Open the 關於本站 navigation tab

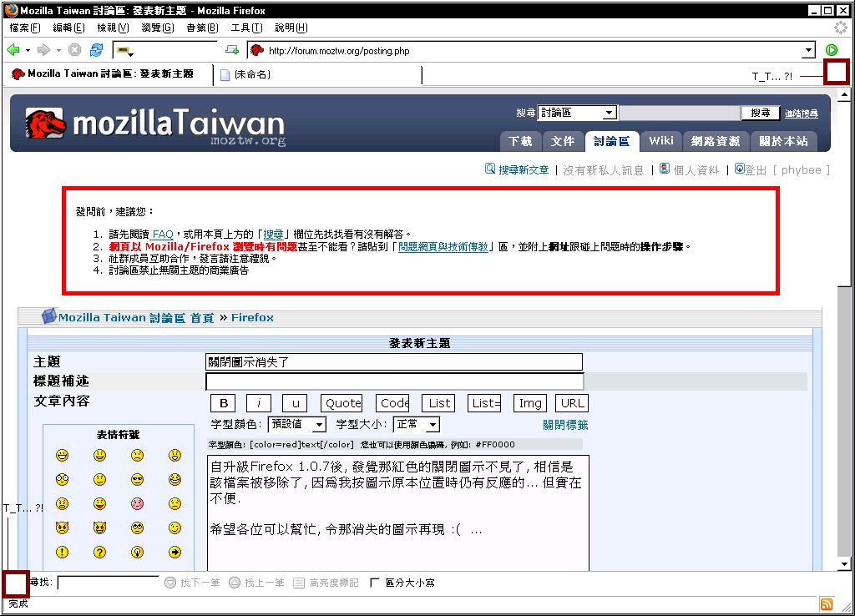[783, 141]
